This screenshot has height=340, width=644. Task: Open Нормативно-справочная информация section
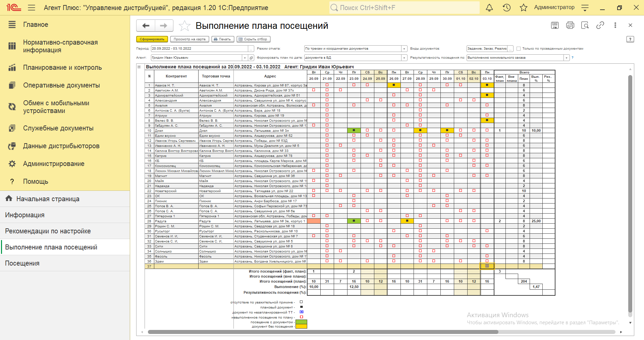60,46
